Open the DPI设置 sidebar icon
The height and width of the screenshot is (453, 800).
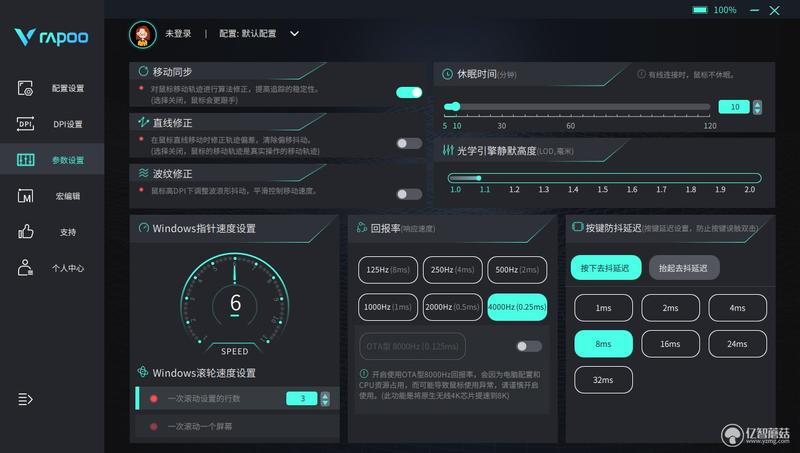click(x=25, y=123)
